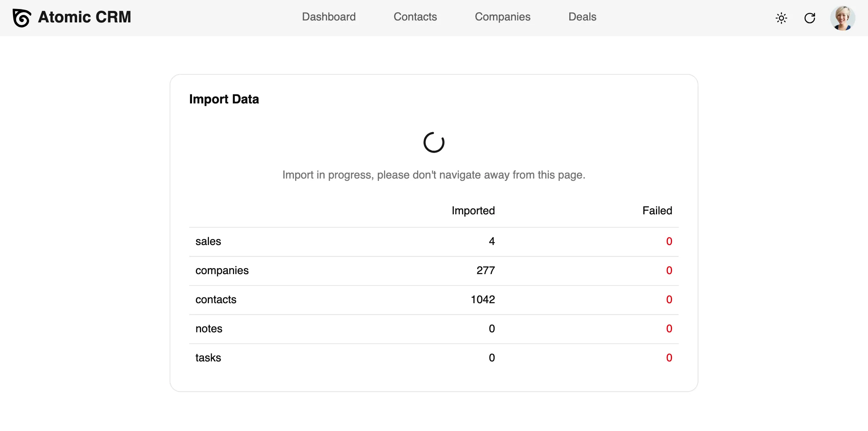Click the Atomic CRM title text
The image size is (868, 431).
click(x=84, y=17)
